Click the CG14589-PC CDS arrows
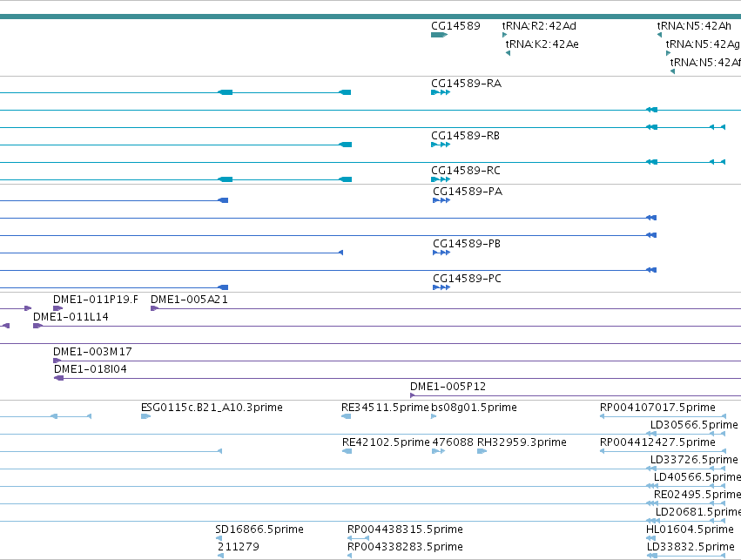The image size is (741, 560). click(x=441, y=287)
